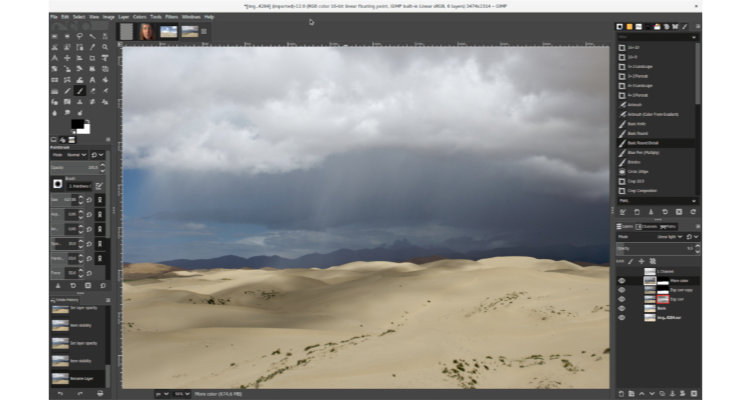
Task: Open the Filters menu
Action: (169, 17)
